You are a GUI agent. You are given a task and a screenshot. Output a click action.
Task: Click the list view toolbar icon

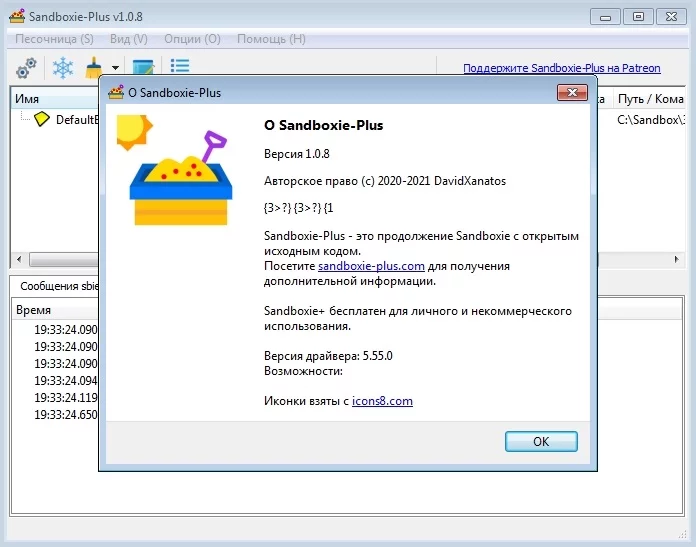tap(180, 66)
